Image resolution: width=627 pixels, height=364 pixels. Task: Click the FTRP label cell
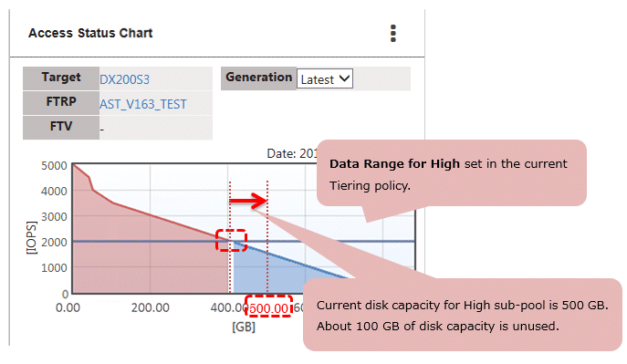coord(61,103)
